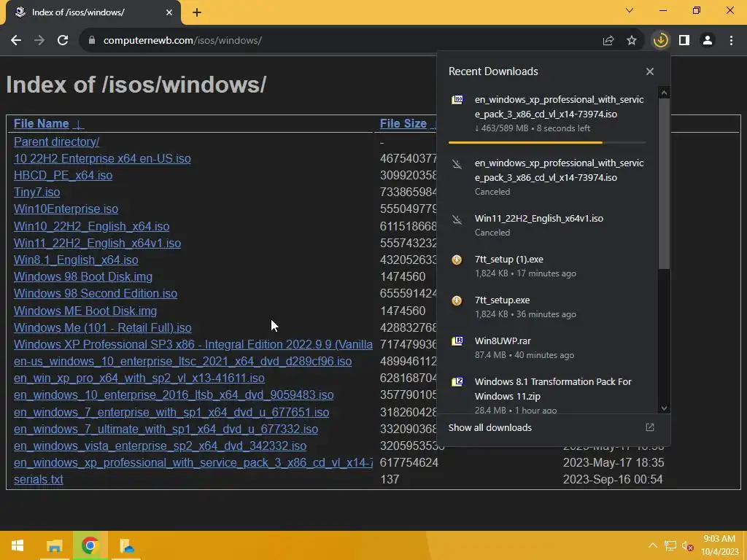Close the Recent Downloads popup
Image resolution: width=747 pixels, height=560 pixels.
(x=650, y=71)
